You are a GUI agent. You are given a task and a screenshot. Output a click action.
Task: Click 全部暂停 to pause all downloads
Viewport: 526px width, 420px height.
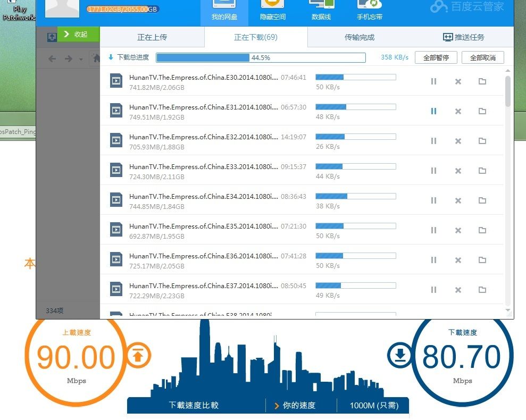click(x=436, y=57)
